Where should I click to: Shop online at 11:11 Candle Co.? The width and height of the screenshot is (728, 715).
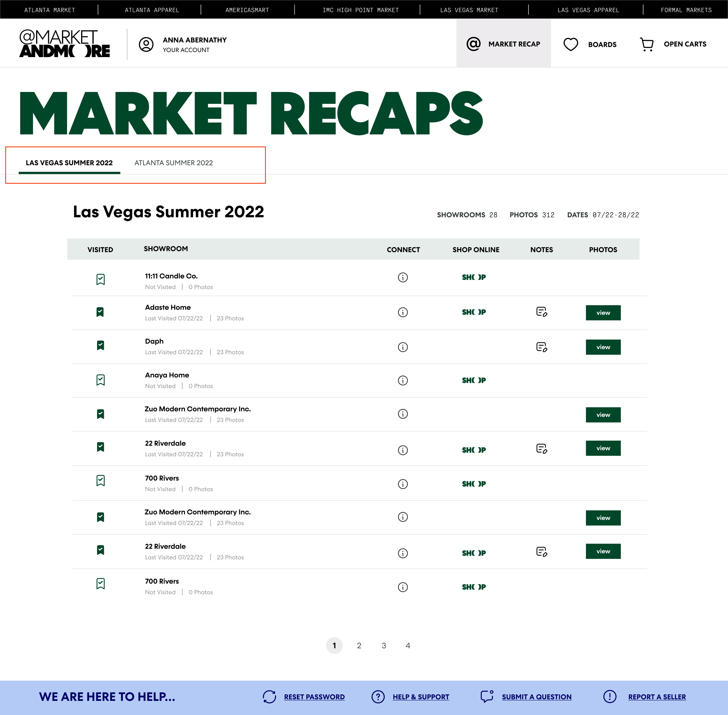coord(474,277)
